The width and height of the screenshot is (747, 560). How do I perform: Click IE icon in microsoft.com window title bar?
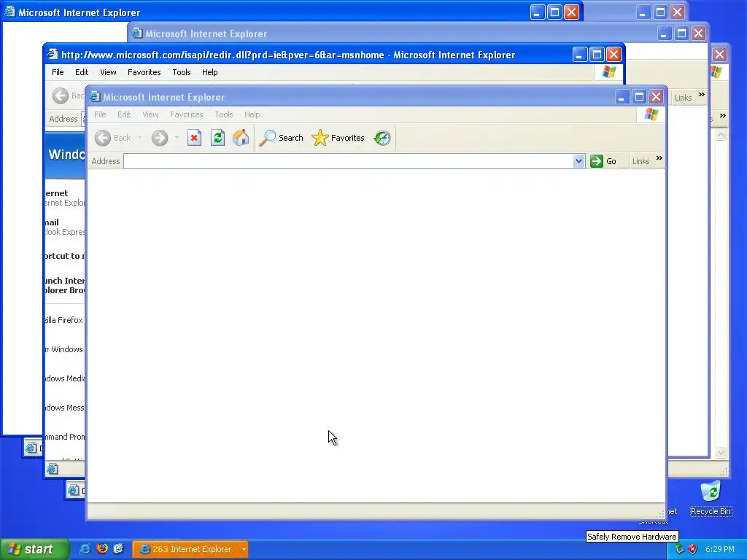click(53, 55)
